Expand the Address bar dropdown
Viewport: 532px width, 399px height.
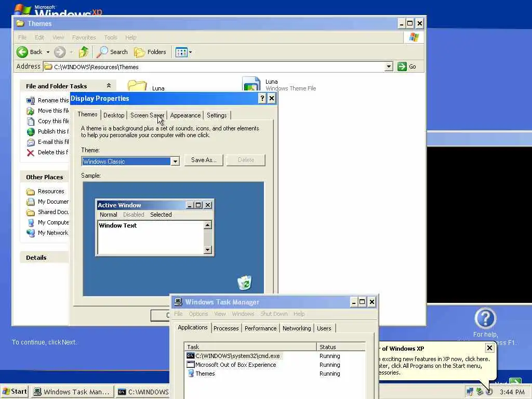pyautogui.click(x=389, y=66)
